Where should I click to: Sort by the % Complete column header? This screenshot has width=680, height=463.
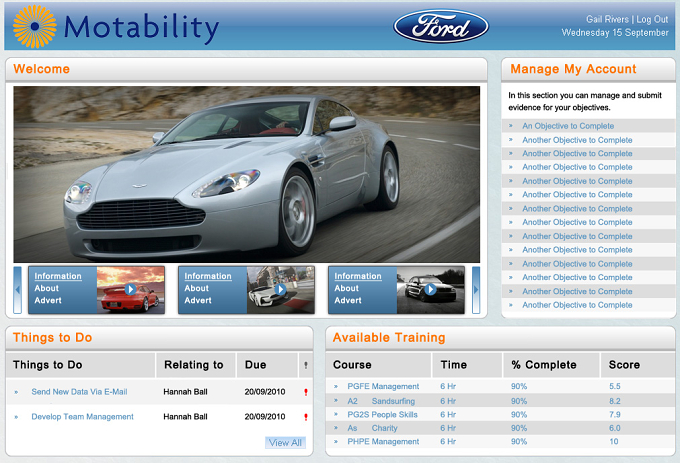[x=544, y=365]
